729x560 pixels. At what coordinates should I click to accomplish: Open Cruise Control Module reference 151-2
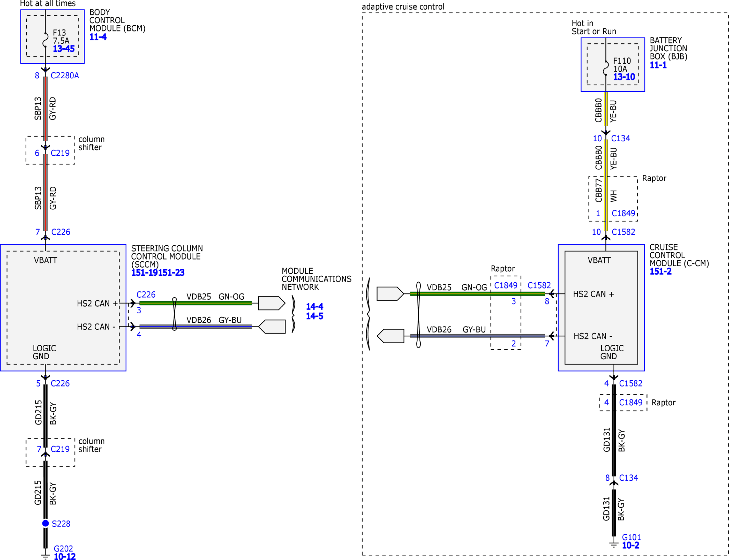(x=660, y=272)
